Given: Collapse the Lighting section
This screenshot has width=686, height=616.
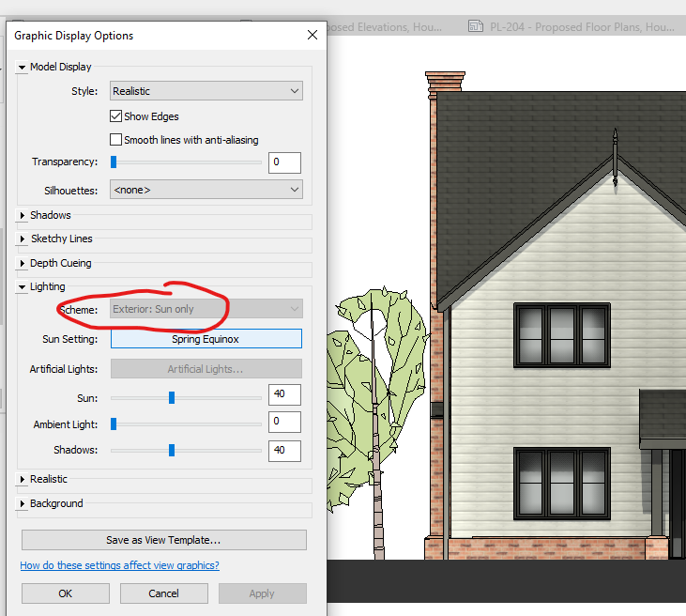Looking at the screenshot, I should pyautogui.click(x=22, y=287).
